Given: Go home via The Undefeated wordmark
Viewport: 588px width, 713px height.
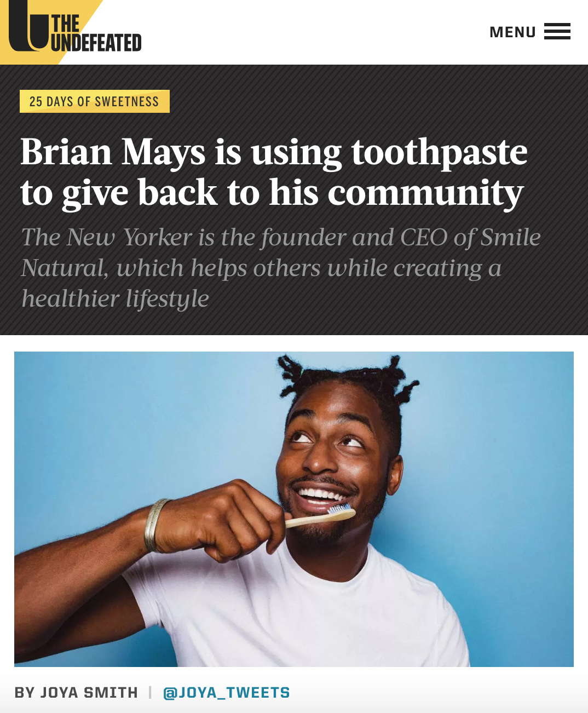Looking at the screenshot, I should pos(96,33).
